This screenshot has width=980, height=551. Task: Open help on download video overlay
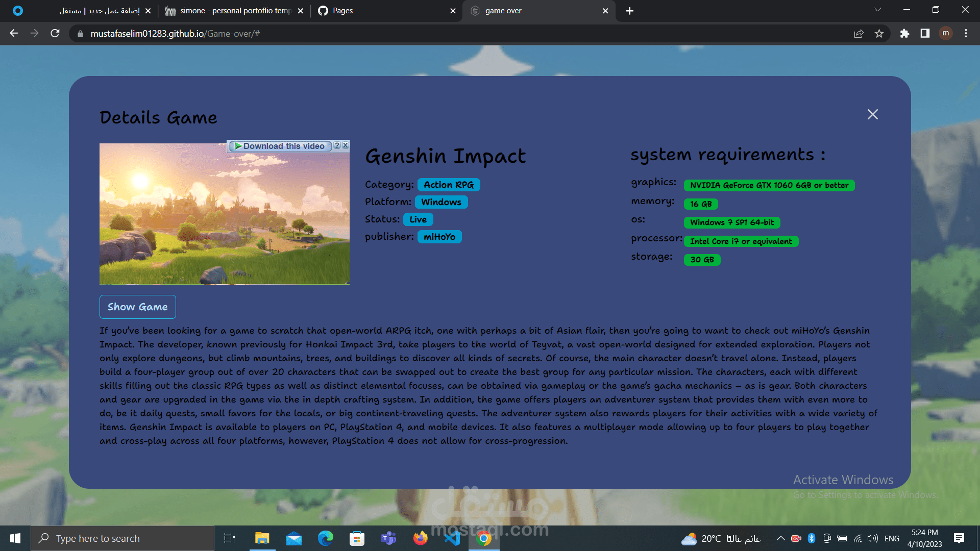337,145
